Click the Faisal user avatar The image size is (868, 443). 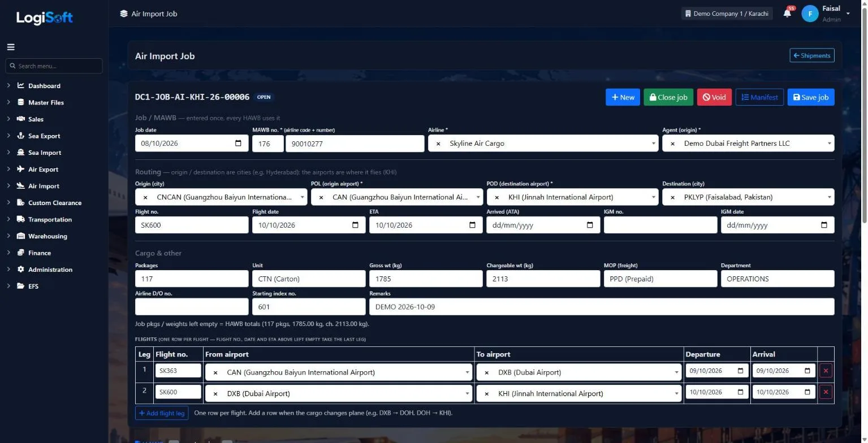tap(810, 14)
